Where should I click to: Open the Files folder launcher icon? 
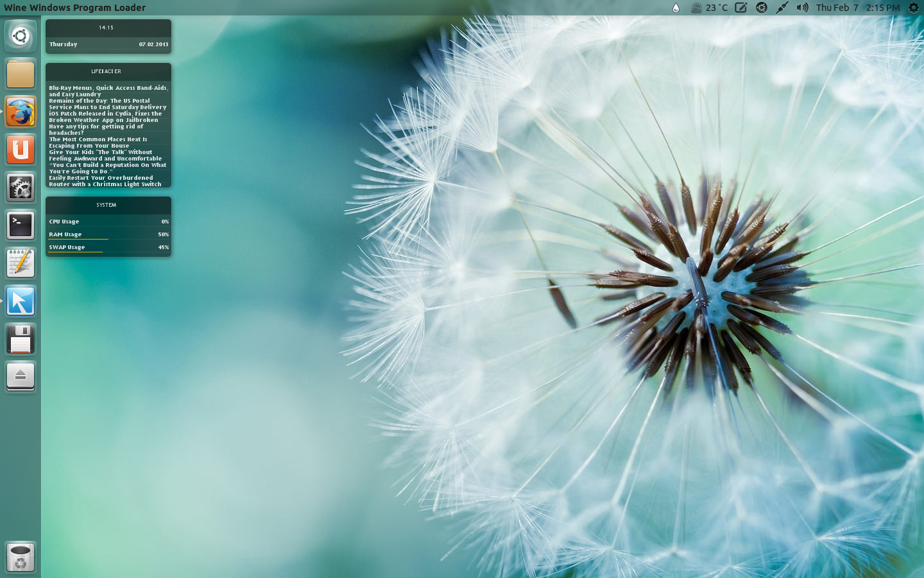coord(21,74)
